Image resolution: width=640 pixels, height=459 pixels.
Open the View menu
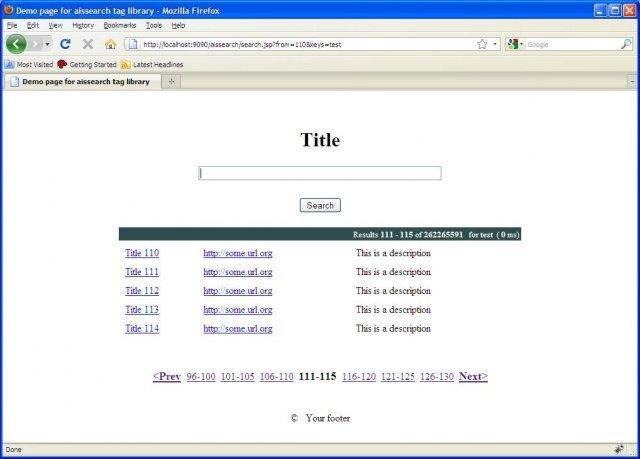click(x=56, y=25)
